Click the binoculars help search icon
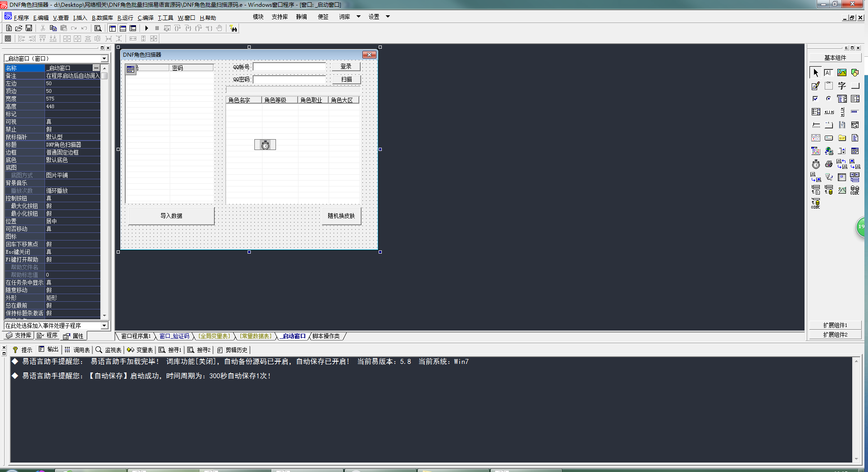The image size is (868, 472). [x=233, y=28]
